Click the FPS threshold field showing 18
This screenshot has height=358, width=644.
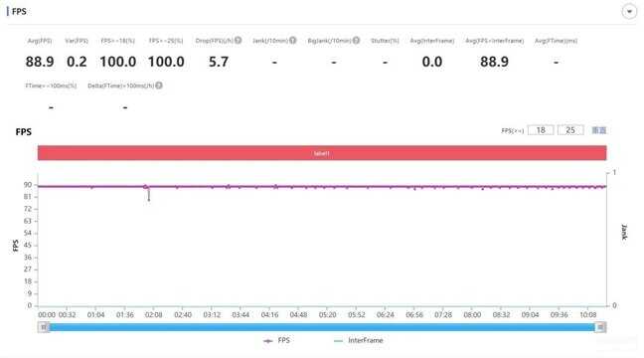[x=541, y=130]
